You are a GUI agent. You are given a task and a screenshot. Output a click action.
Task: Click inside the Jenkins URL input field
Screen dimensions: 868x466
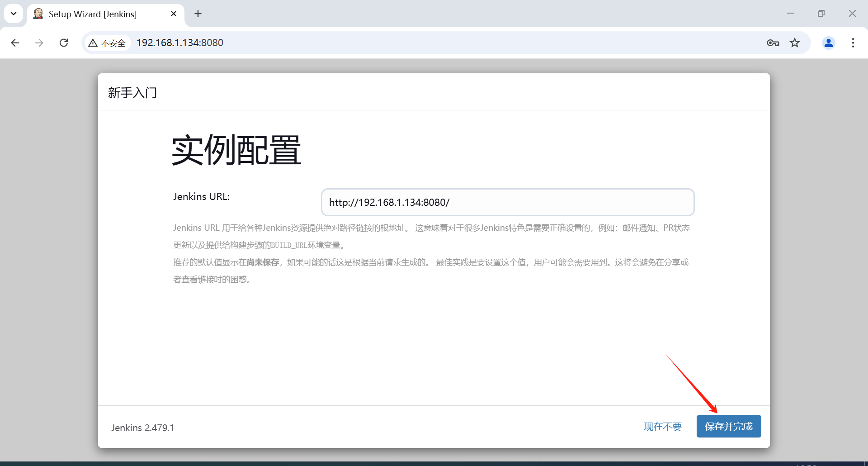point(508,202)
